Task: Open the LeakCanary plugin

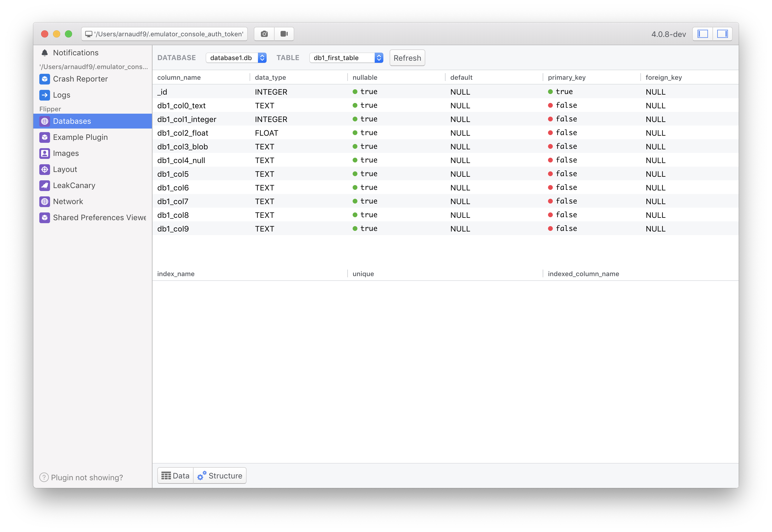Action: pyautogui.click(x=74, y=185)
